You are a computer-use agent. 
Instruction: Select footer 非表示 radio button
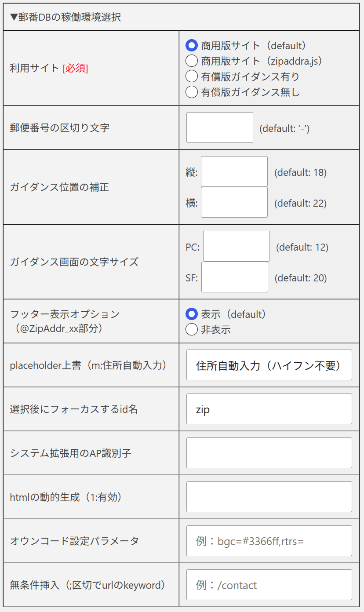click(192, 329)
